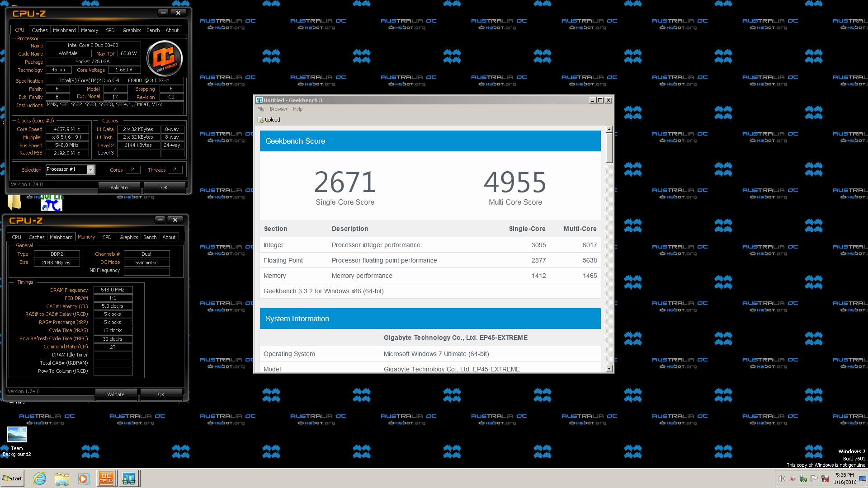Screen dimensions: 868x488
Task: Open SPD tab in bottom CPU-Z window
Action: click(107, 237)
